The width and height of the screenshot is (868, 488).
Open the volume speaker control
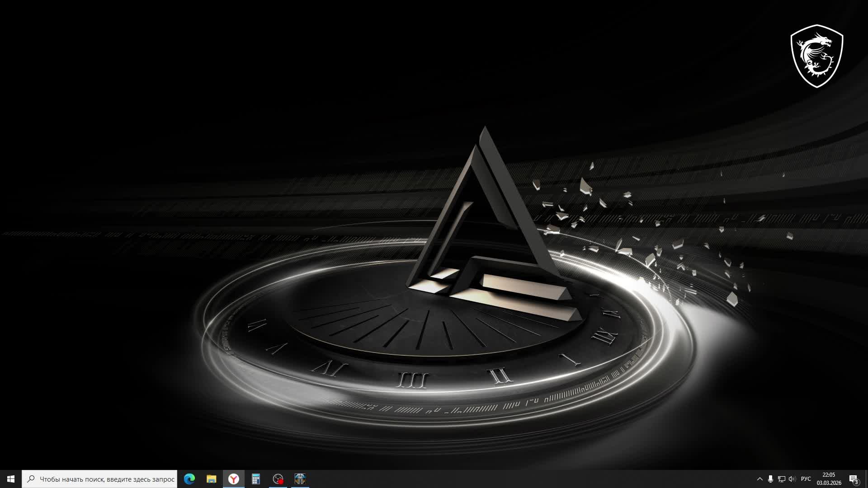[792, 479]
